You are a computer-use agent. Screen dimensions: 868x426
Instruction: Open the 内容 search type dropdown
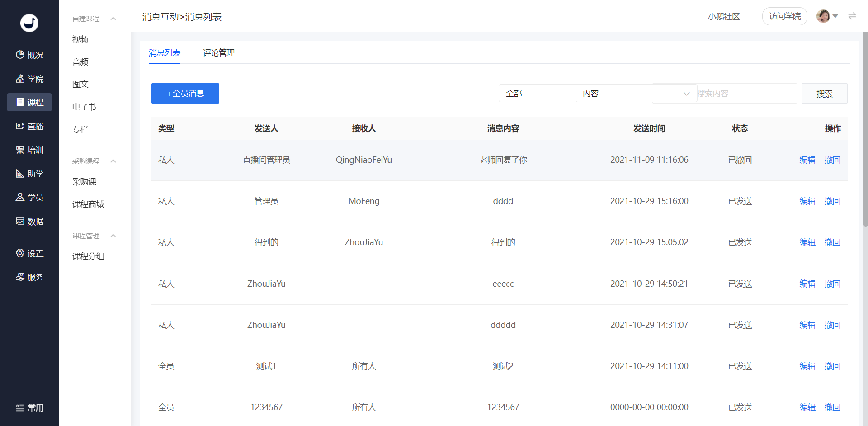(635, 94)
